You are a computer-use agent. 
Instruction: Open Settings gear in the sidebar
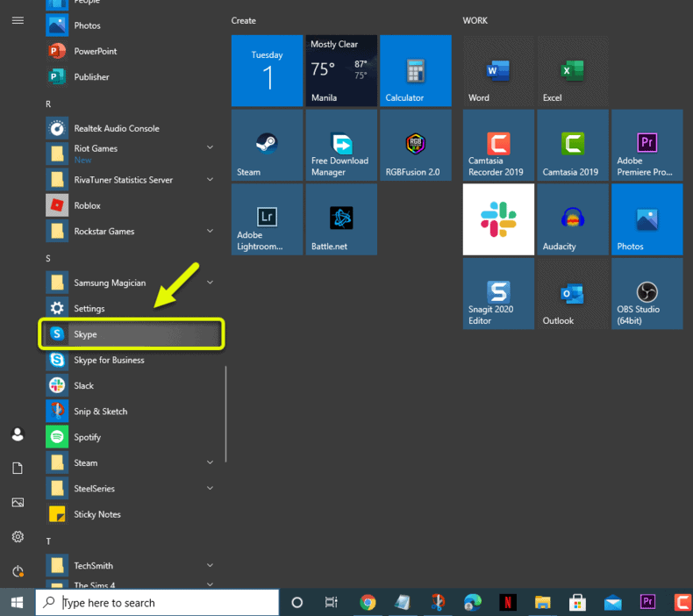click(x=18, y=536)
